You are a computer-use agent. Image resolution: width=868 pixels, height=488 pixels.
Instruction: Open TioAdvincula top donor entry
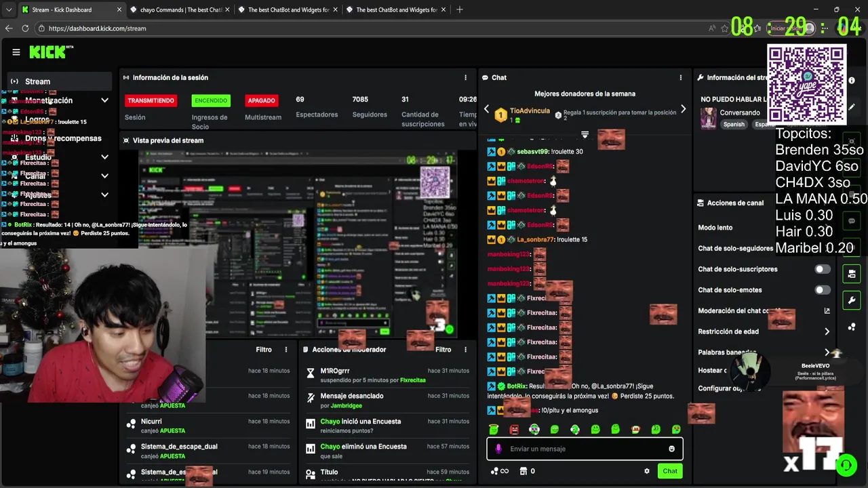click(x=522, y=115)
